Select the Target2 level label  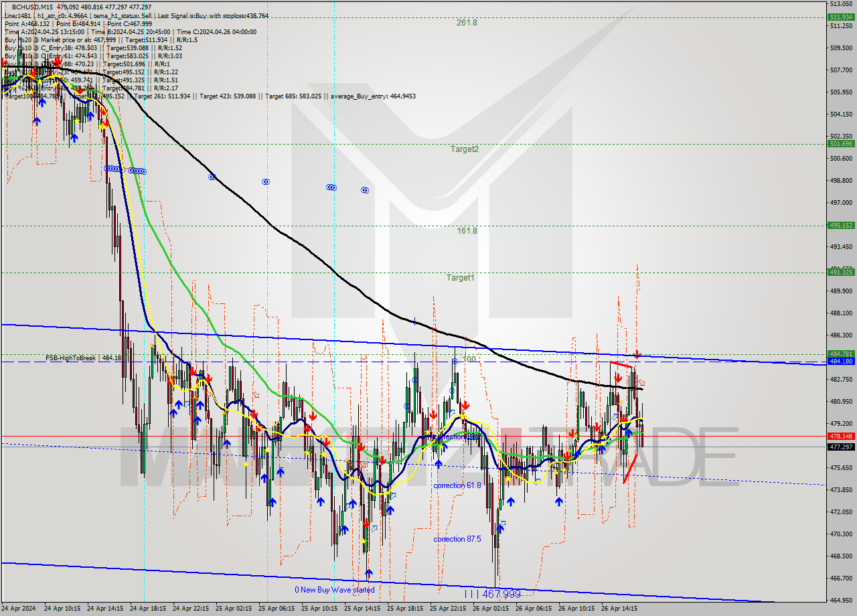464,149
